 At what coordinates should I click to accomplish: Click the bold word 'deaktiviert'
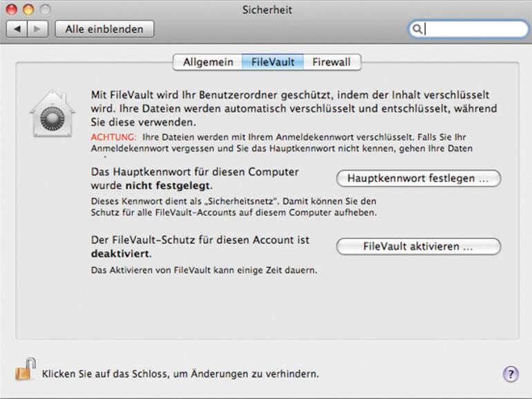[x=120, y=254]
